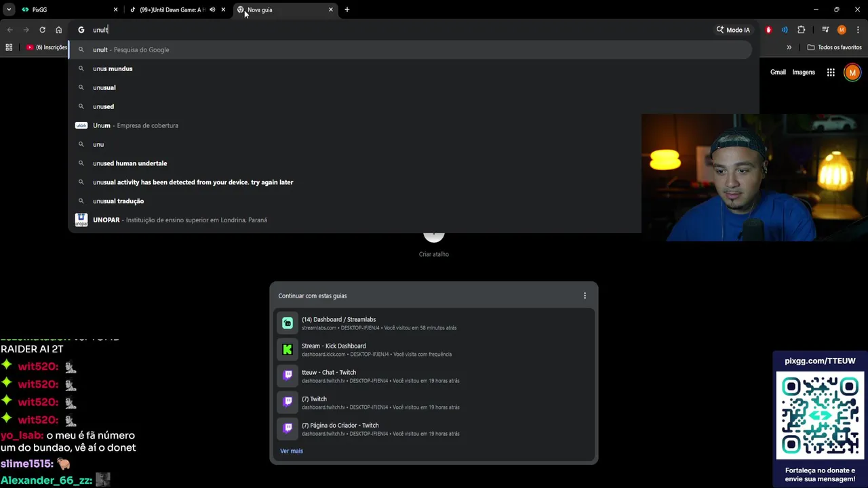Open the Dashboard / Streamlabs entry
The image size is (868, 488).
click(434, 323)
